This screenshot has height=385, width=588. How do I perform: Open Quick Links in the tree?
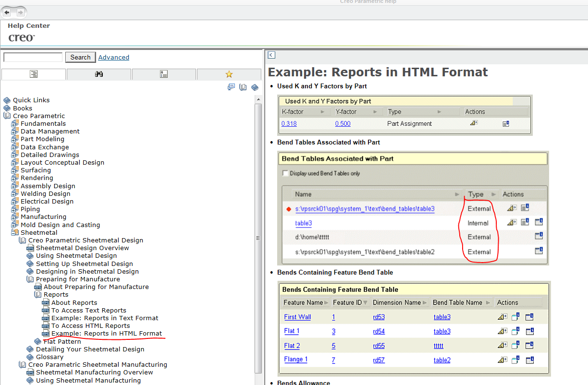31,100
